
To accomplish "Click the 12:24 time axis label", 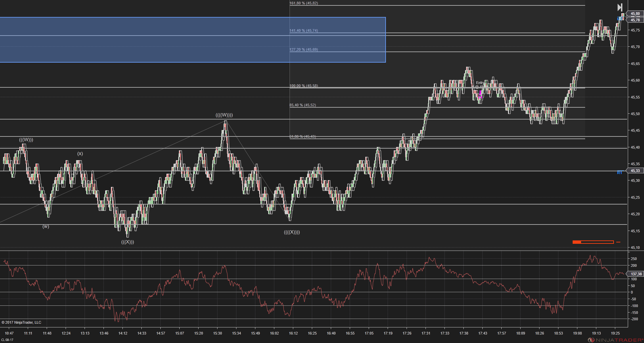I will click(x=66, y=333).
